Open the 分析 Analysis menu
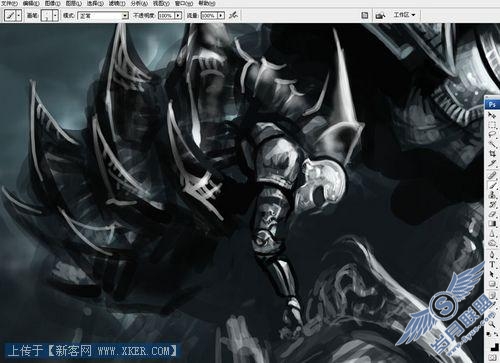 pyautogui.click(x=139, y=3)
